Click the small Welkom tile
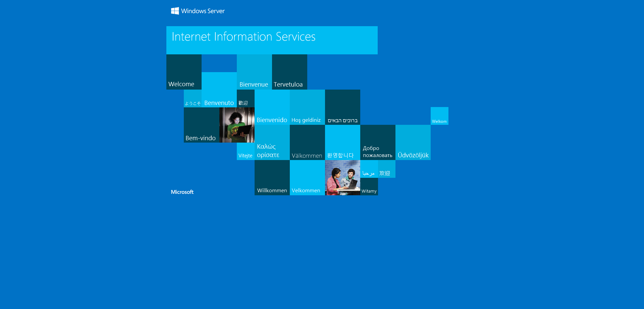This screenshot has width=644, height=309. [439, 116]
